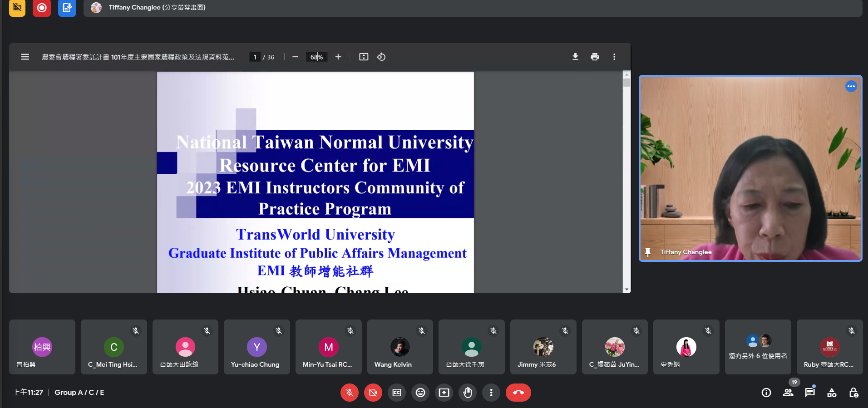This screenshot has height=408, width=868.
Task: Click the blue notes extension icon
Action: click(67, 8)
